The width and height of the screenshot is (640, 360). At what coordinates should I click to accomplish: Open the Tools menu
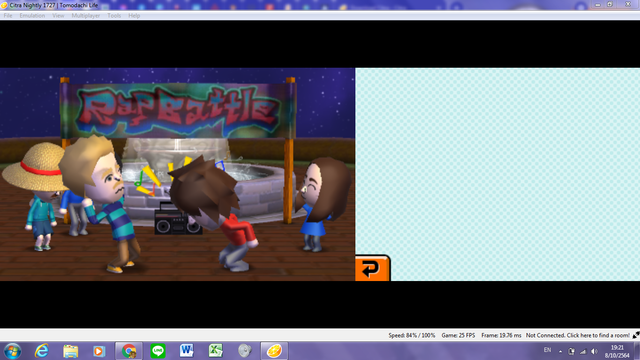point(114,16)
